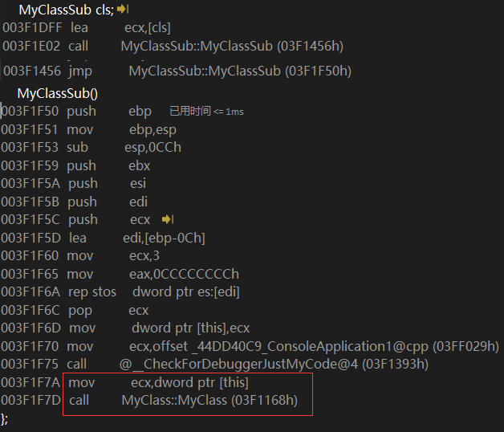This screenshot has height=432, width=504.
Task: Click the MyClassSub() source label
Action: 58,94
